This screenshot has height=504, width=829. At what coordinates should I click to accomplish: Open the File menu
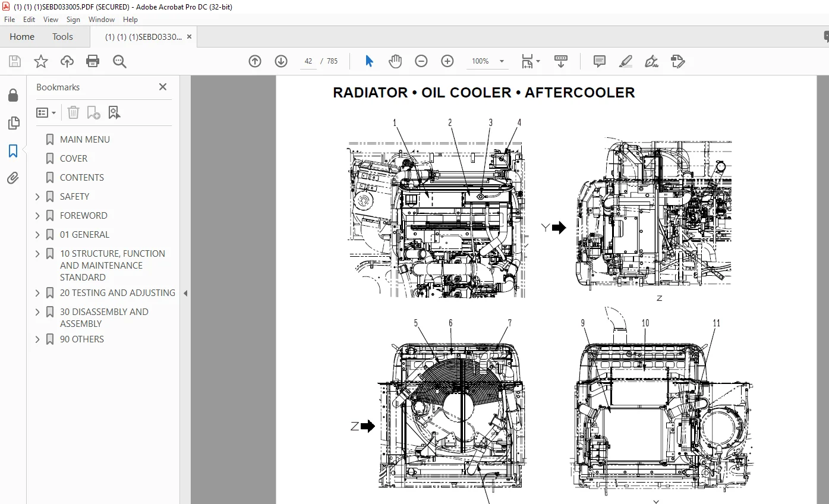click(x=10, y=20)
